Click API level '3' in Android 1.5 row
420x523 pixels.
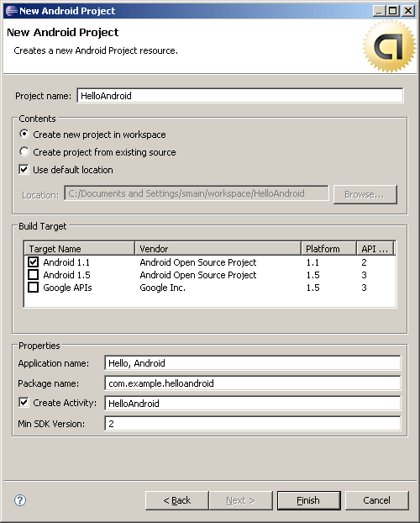click(364, 275)
